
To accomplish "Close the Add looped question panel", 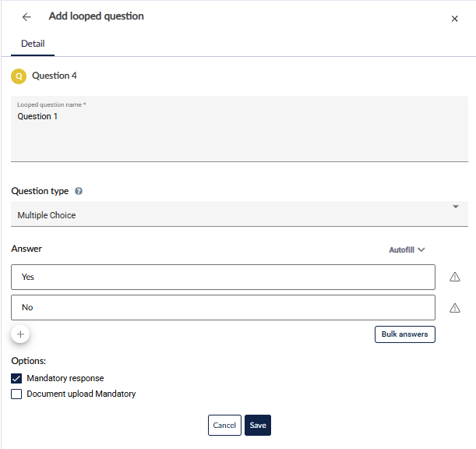I will pyautogui.click(x=455, y=19).
